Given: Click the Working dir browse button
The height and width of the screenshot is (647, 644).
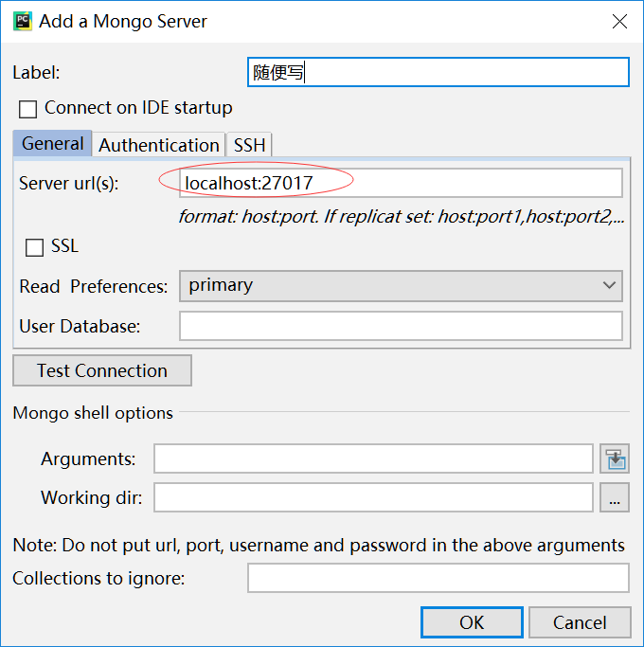Looking at the screenshot, I should pyautogui.click(x=615, y=498).
